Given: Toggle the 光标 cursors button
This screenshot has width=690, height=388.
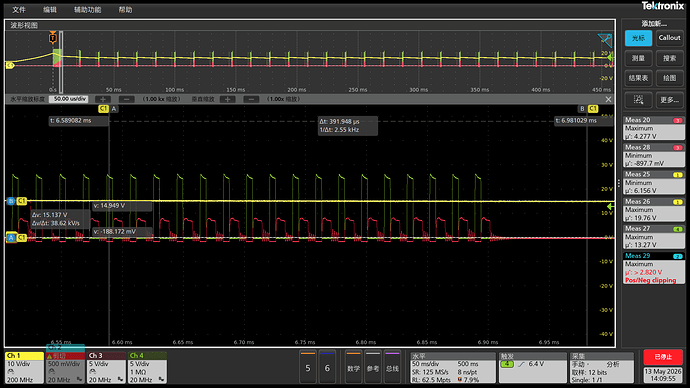Looking at the screenshot, I should [x=638, y=38].
